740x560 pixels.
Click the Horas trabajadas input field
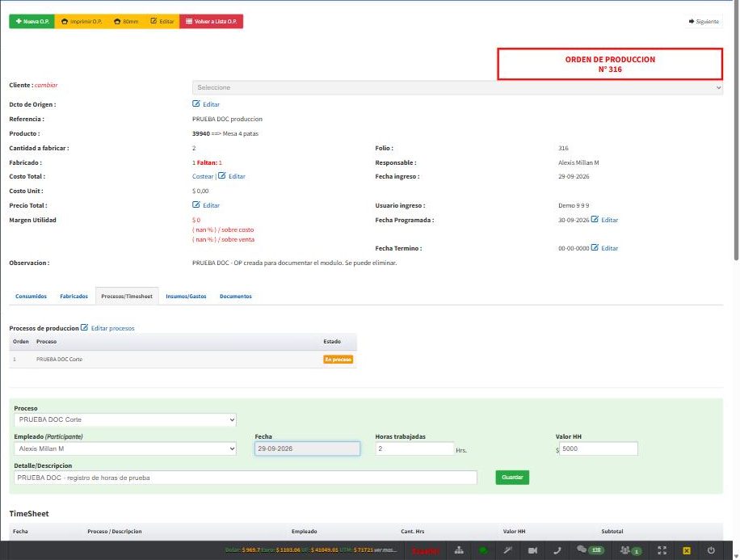tap(414, 448)
